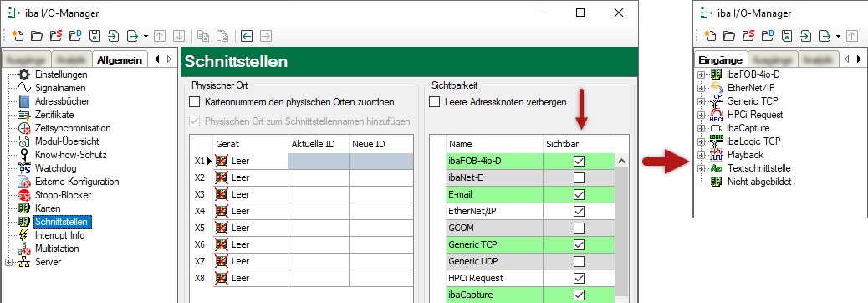Image resolution: width=868 pixels, height=303 pixels.
Task: Expand Generic TCP node in right window
Action: click(701, 101)
